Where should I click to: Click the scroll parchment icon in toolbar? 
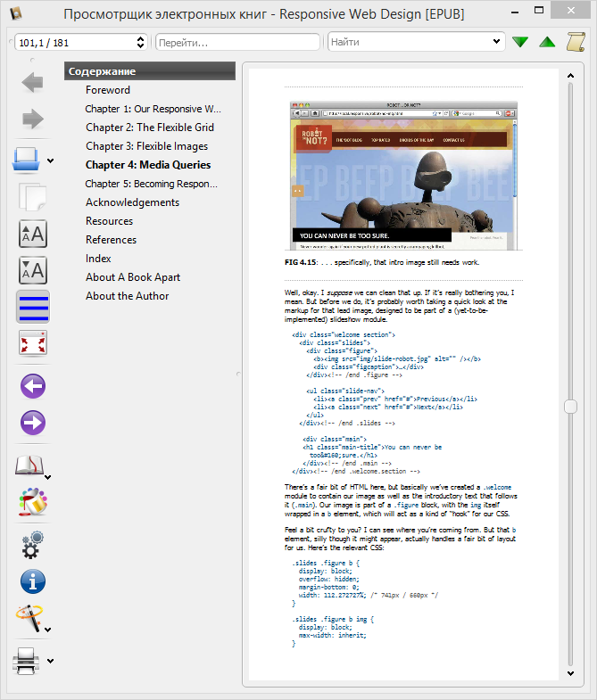(x=576, y=42)
